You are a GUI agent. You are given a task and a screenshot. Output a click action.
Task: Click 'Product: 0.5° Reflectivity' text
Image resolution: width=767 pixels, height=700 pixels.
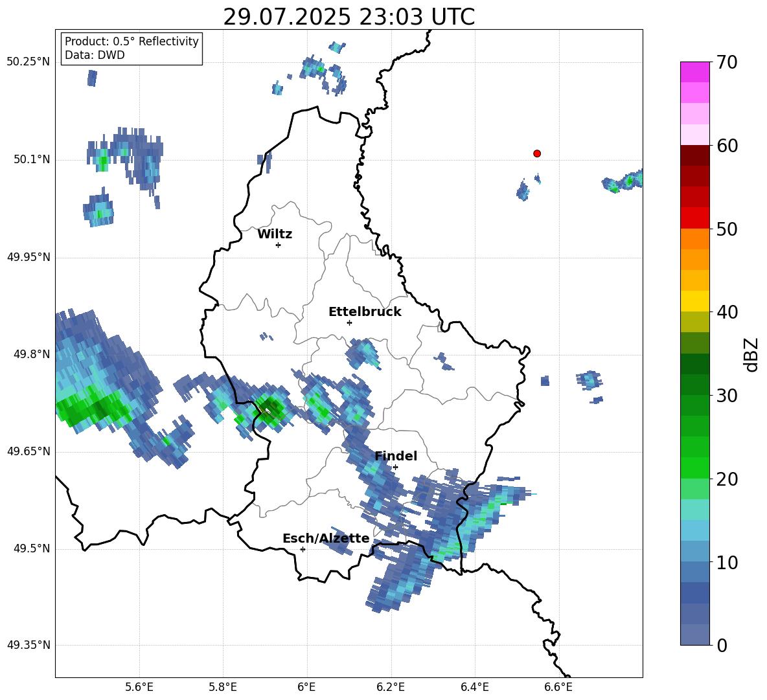point(132,41)
